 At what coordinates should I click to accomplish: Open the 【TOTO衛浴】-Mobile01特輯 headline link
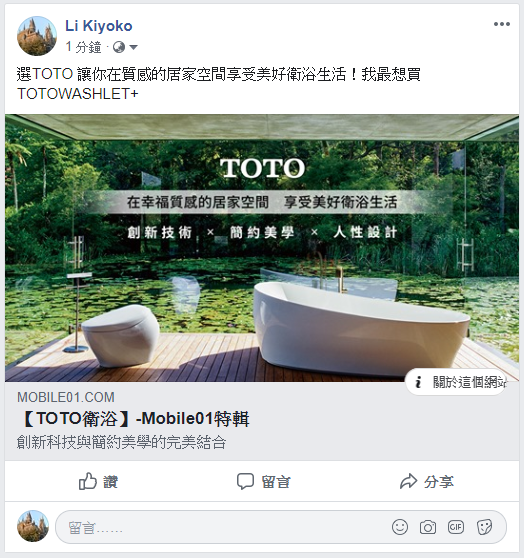(133, 419)
